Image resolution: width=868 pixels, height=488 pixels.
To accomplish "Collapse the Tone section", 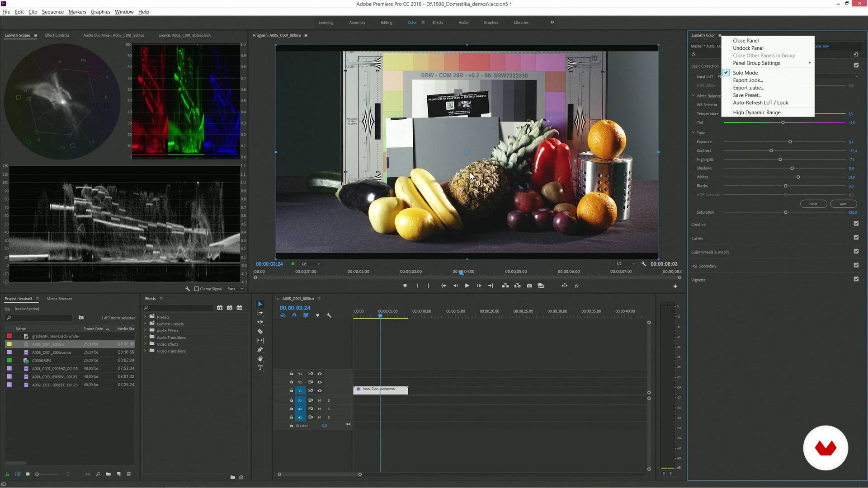I will [x=693, y=133].
